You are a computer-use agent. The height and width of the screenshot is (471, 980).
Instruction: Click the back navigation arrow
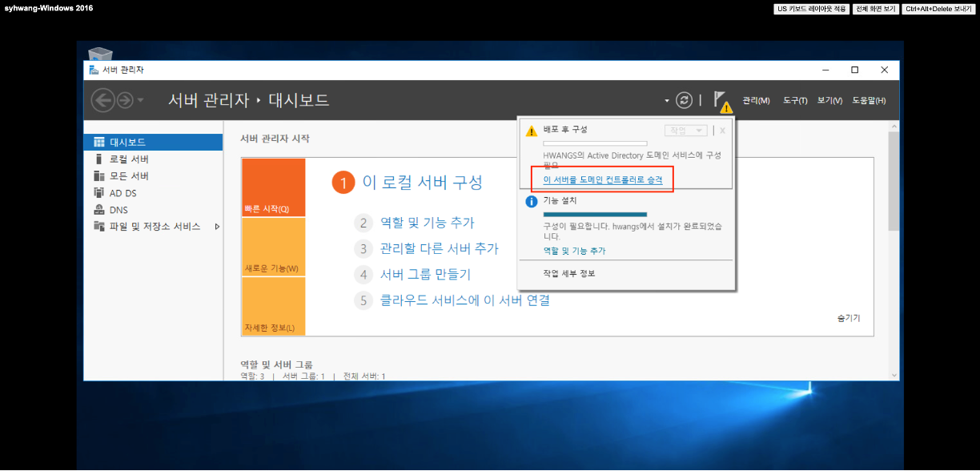103,100
